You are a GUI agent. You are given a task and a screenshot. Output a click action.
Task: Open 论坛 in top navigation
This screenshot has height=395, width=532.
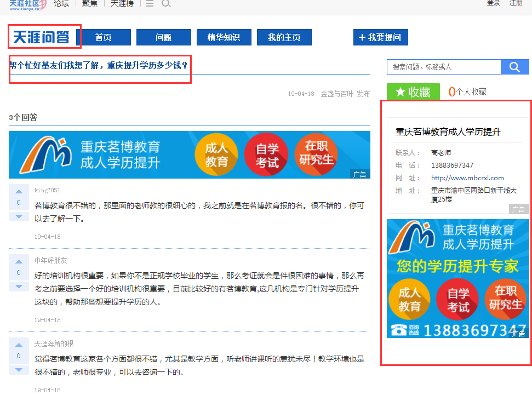[61, 3]
